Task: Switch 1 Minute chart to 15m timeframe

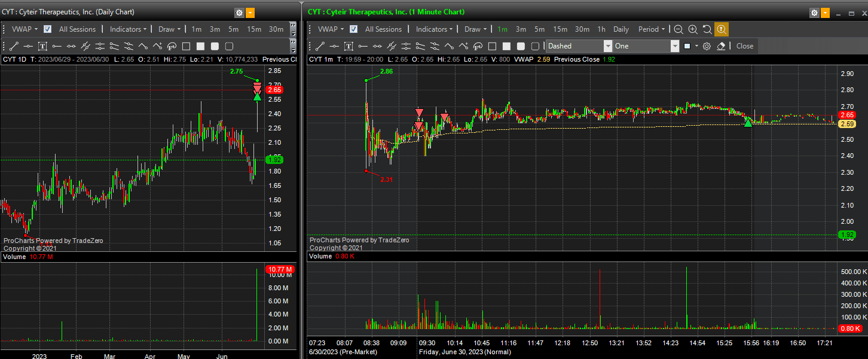Action: pos(560,29)
